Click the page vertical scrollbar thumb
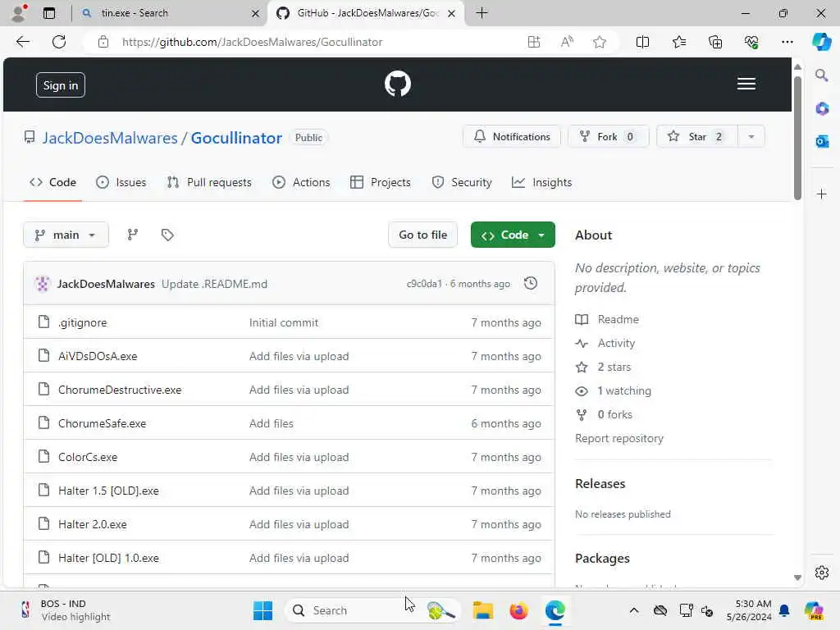840x630 pixels. pos(797,138)
